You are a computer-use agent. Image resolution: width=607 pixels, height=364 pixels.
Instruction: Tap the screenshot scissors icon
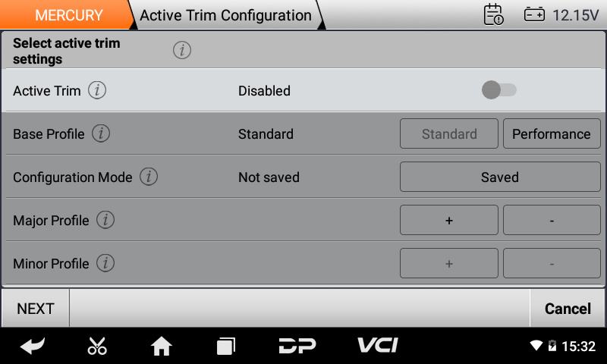pyautogui.click(x=97, y=346)
